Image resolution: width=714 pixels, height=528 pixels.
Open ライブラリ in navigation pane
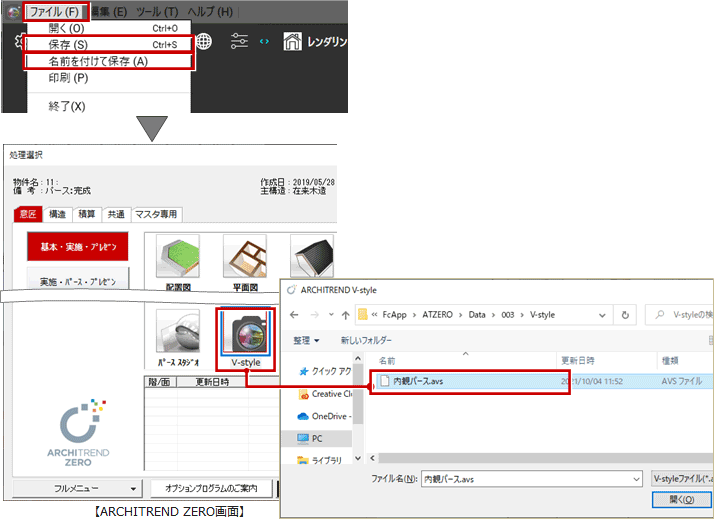point(319,460)
